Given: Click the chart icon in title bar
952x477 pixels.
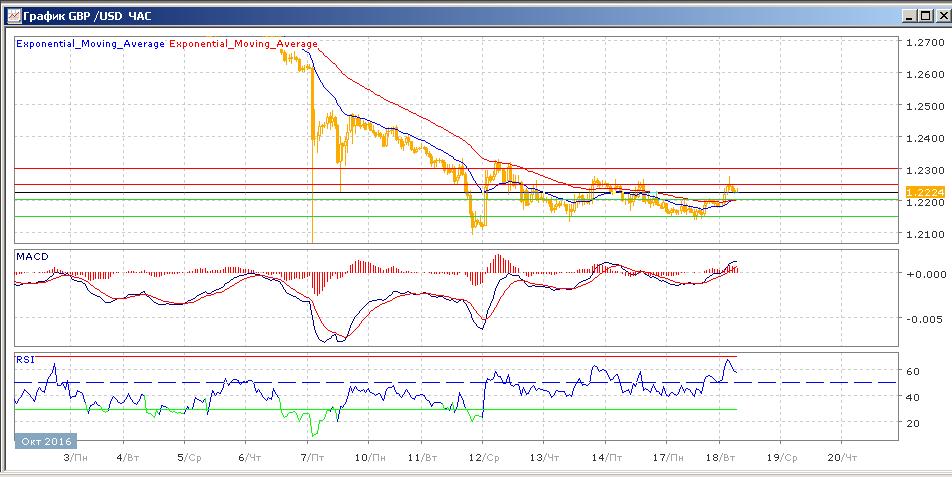Looking at the screenshot, I should click(x=11, y=16).
